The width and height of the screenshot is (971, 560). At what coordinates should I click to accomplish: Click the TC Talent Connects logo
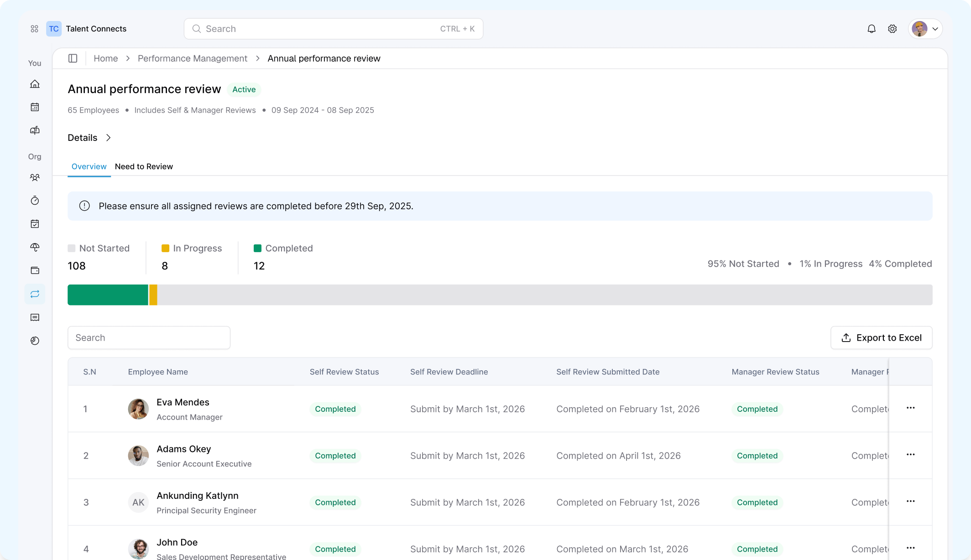coord(86,29)
